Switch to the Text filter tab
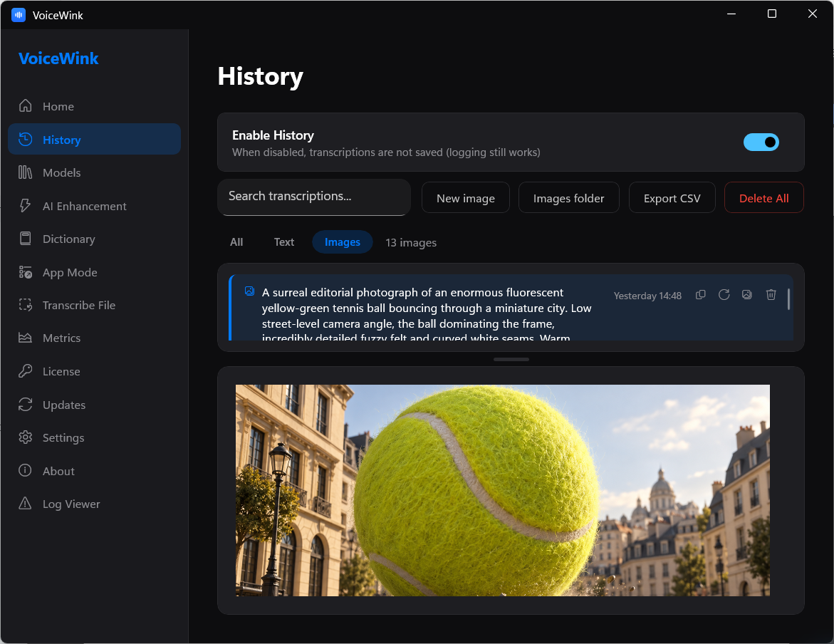 click(284, 242)
